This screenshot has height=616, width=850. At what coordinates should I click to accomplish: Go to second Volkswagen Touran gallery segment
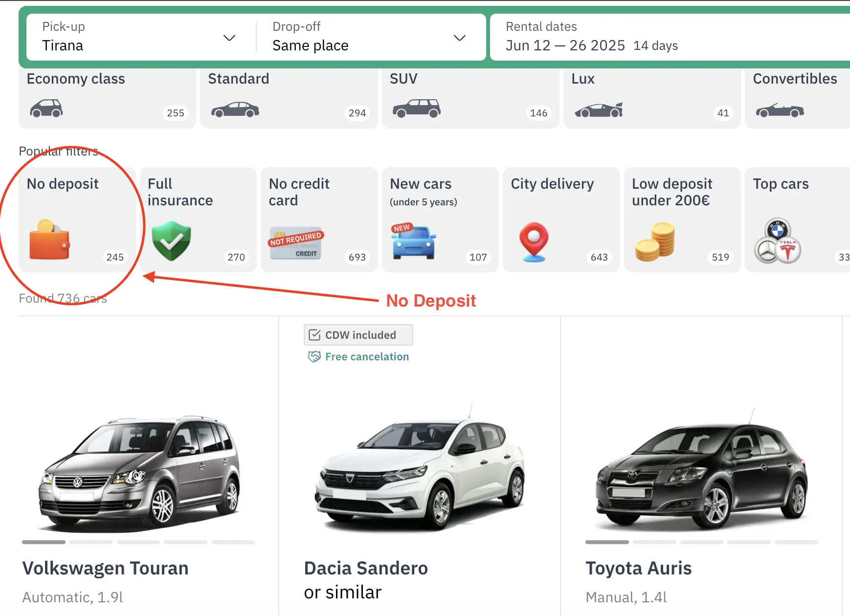click(91, 542)
